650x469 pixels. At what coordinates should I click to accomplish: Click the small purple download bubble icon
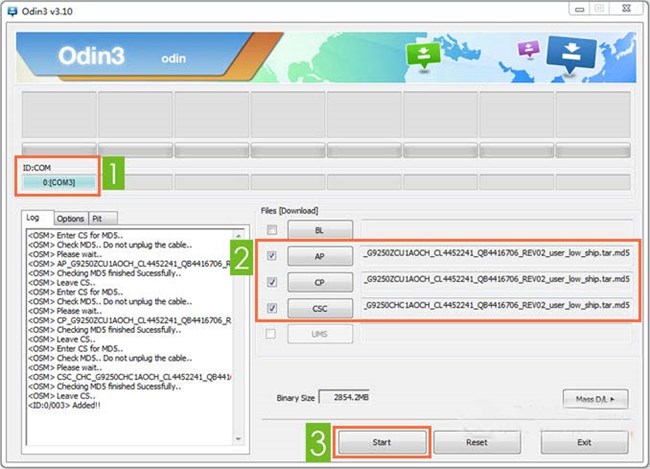pos(528,50)
